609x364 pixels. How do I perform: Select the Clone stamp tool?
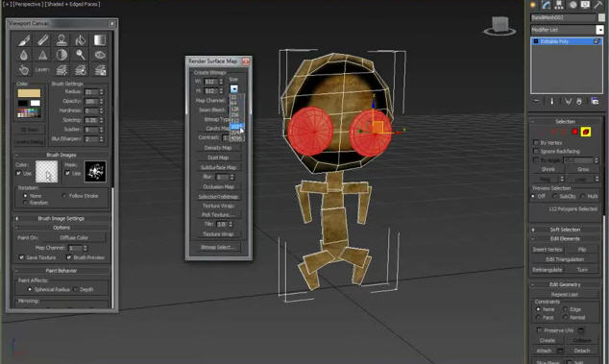(61, 39)
